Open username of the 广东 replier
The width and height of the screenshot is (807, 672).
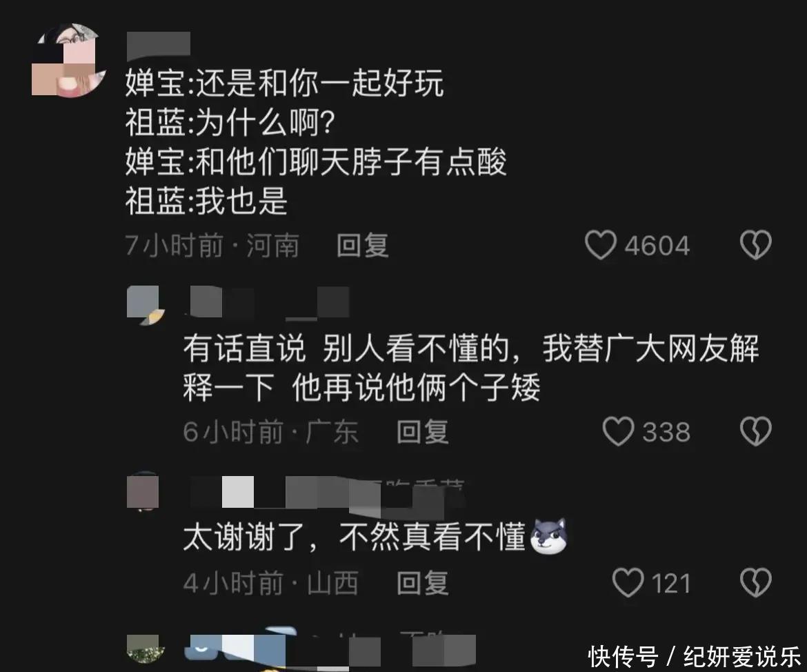pyautogui.click(x=270, y=302)
